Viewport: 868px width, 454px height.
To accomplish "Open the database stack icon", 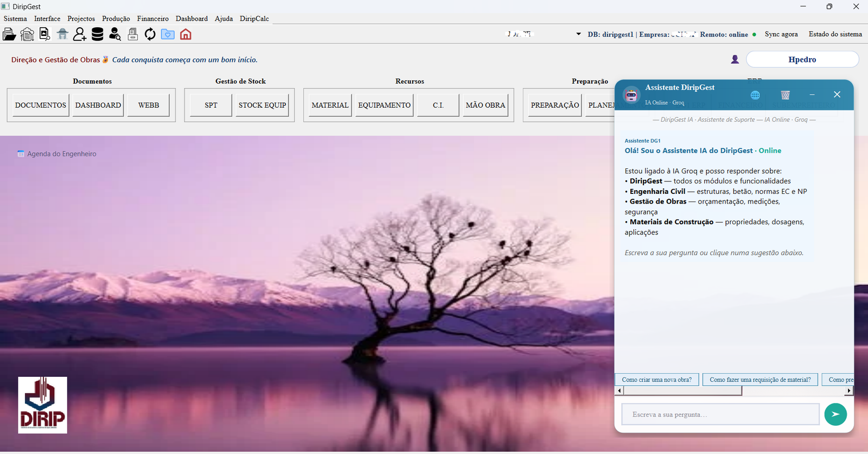I will tap(98, 35).
